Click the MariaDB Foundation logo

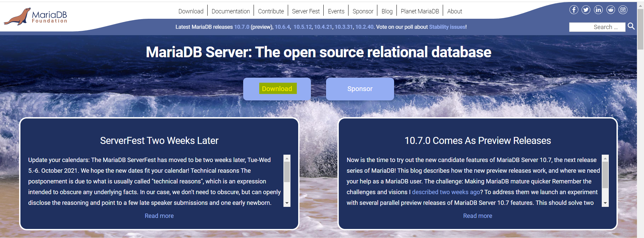coord(35,16)
